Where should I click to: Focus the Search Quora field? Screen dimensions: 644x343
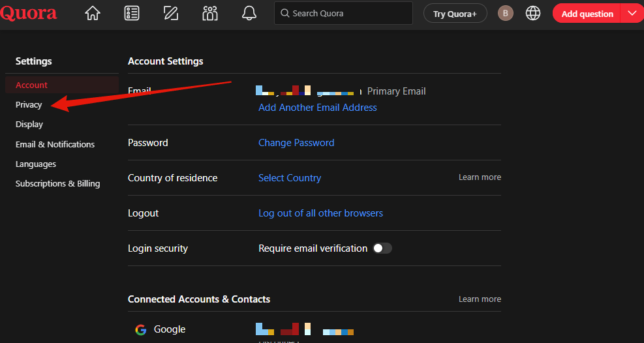coord(343,13)
